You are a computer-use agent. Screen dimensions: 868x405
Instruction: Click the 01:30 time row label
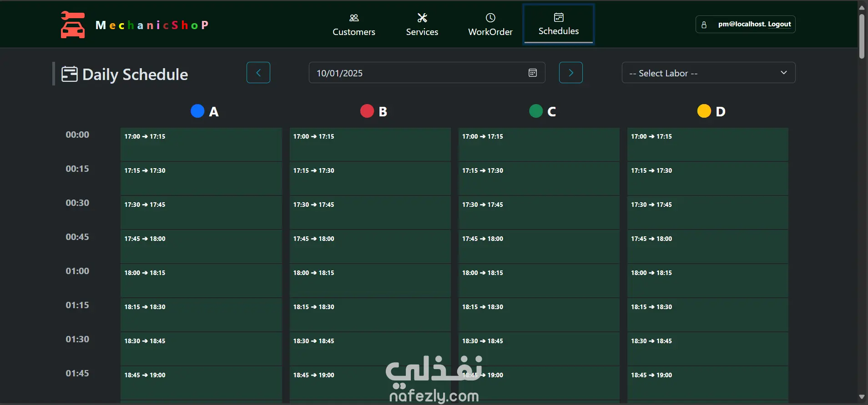point(77,339)
